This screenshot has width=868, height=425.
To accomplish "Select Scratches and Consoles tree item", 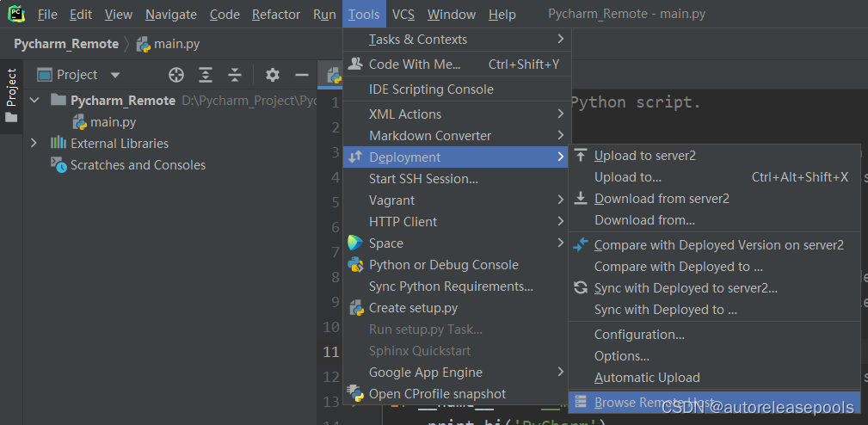I will 138,165.
